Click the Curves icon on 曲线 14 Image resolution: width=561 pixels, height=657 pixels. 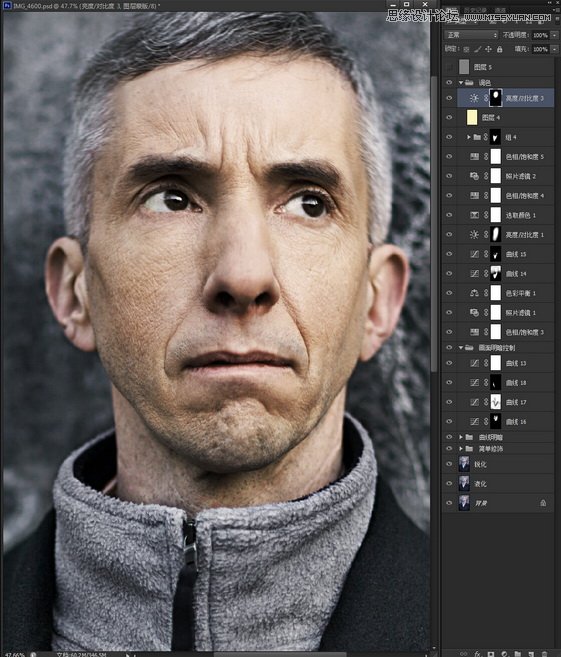[474, 274]
